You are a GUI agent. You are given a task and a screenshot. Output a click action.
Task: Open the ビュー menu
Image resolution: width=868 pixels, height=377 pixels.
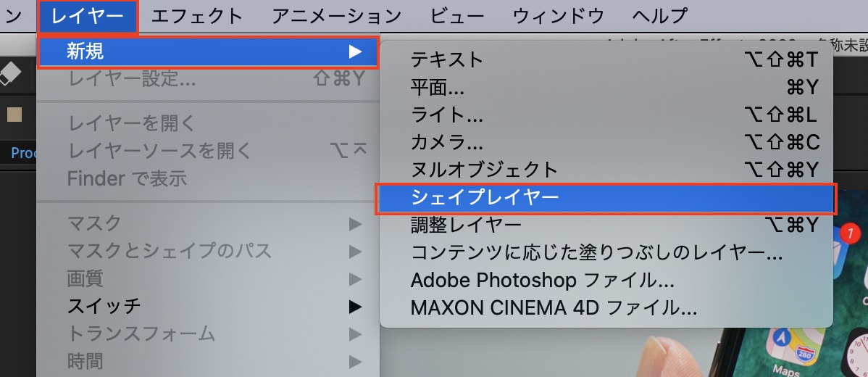(x=456, y=16)
